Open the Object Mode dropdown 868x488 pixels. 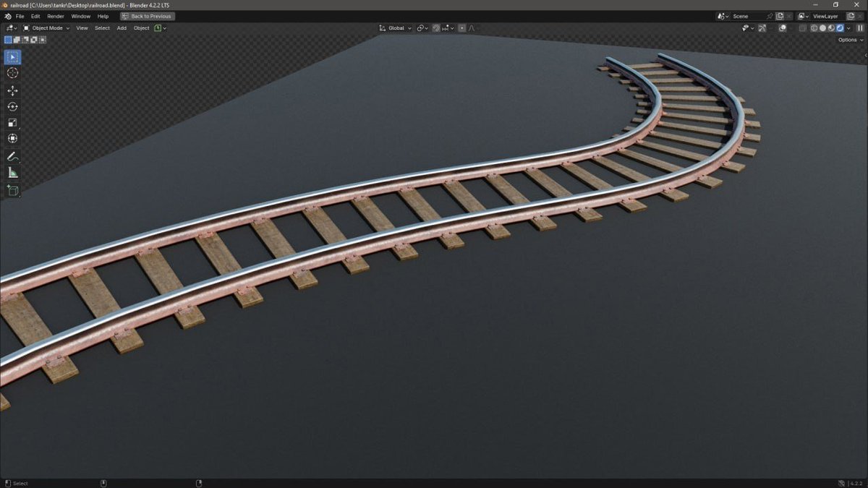coord(45,27)
